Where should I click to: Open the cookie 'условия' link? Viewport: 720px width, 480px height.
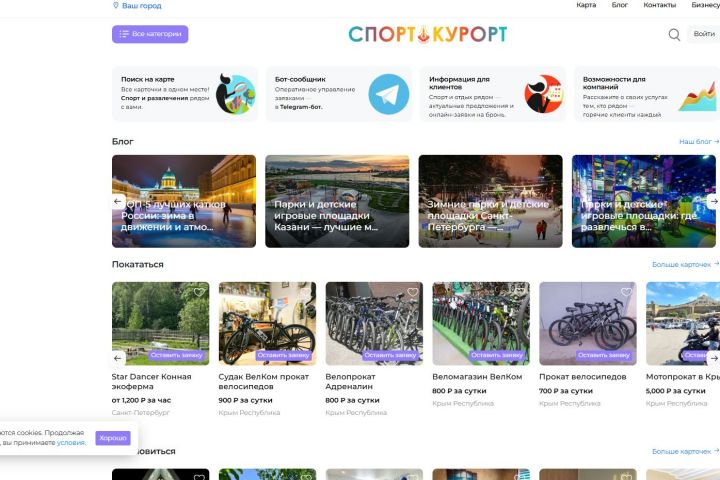click(71, 443)
